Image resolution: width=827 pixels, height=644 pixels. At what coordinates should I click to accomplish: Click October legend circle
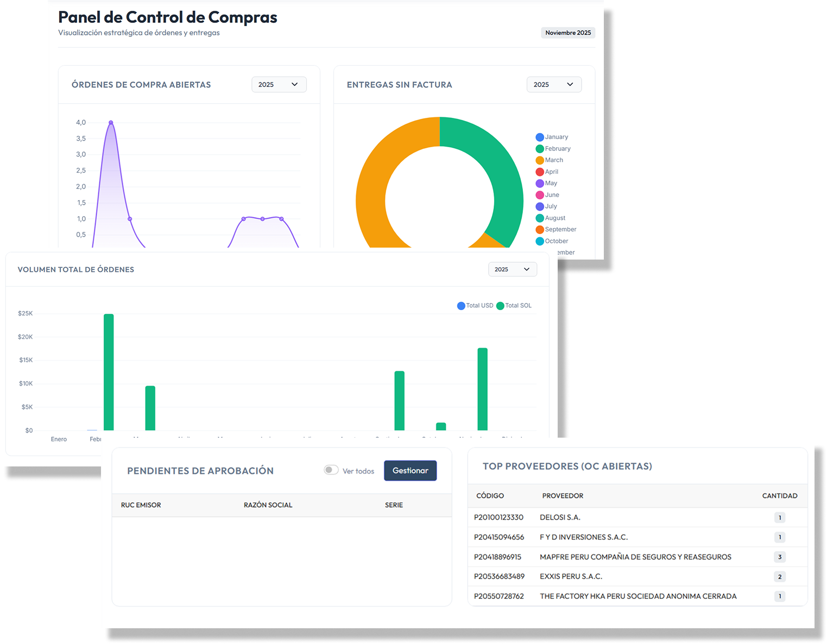point(540,241)
